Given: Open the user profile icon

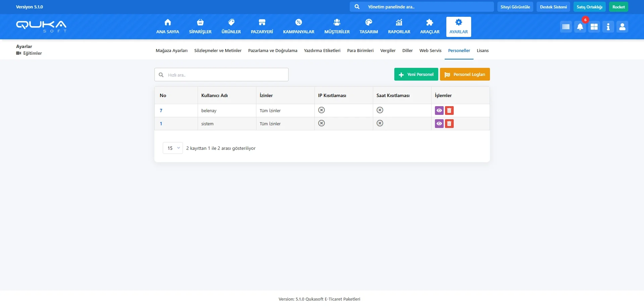Looking at the screenshot, I should click(x=622, y=27).
